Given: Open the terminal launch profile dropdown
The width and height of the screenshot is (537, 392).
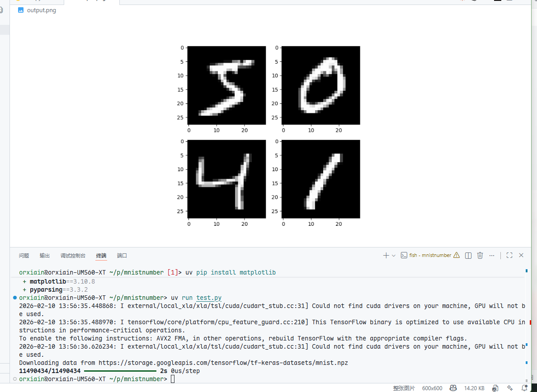Looking at the screenshot, I should click(394, 255).
